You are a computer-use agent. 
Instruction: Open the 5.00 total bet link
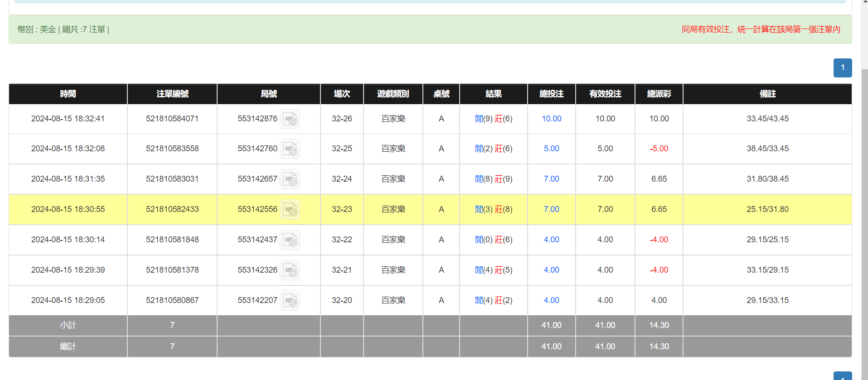coord(551,149)
